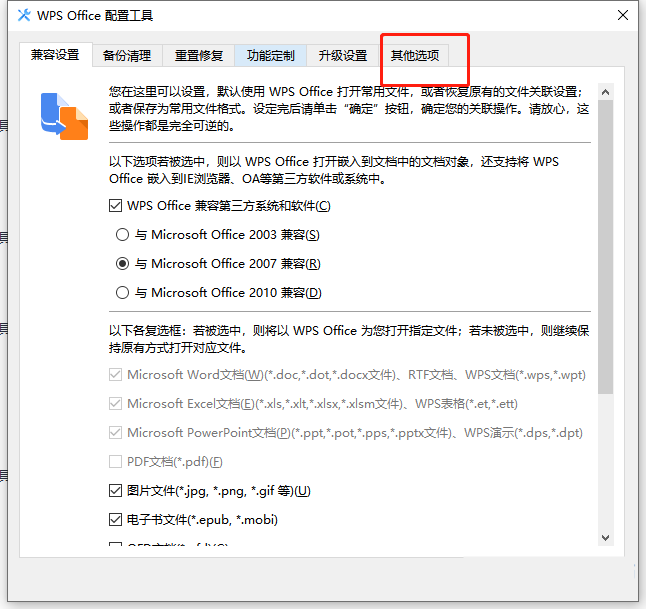This screenshot has height=609, width=646.
Task: Click the scrollbar up arrow
Action: point(605,92)
